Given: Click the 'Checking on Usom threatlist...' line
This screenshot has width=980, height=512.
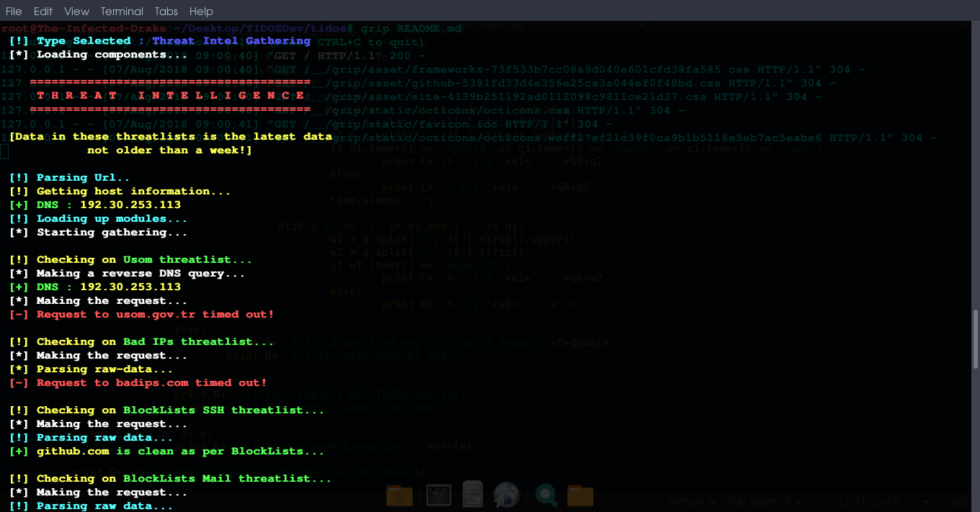Looking at the screenshot, I should tap(131, 260).
